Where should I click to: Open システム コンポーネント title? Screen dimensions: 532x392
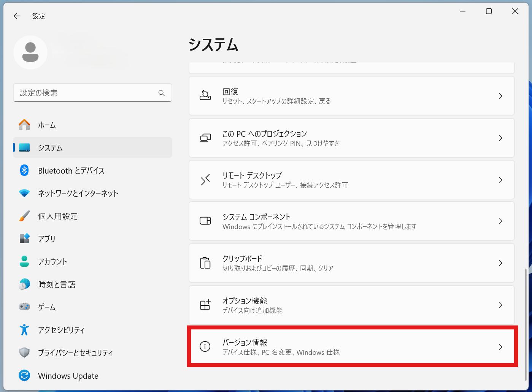click(x=257, y=217)
